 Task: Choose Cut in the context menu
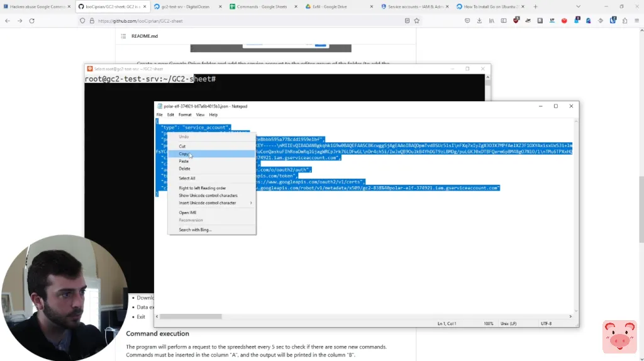coord(211,146)
